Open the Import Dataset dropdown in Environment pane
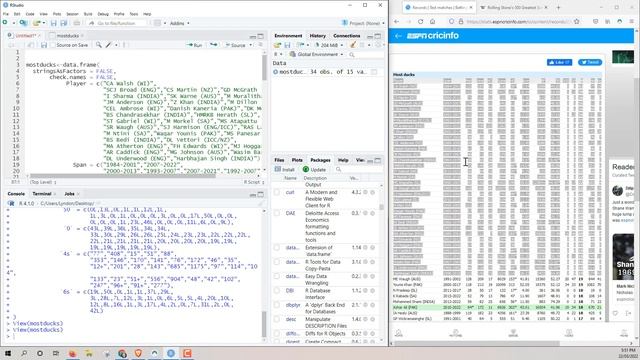640x360 pixels. click(x=303, y=45)
